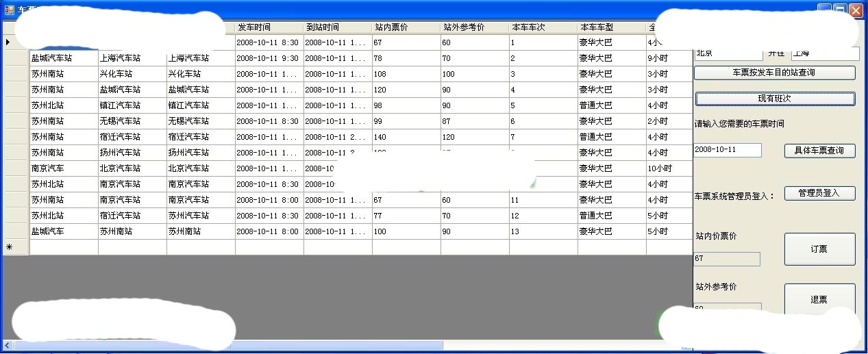
Task: Select the price cell showing 140
Action: point(406,137)
